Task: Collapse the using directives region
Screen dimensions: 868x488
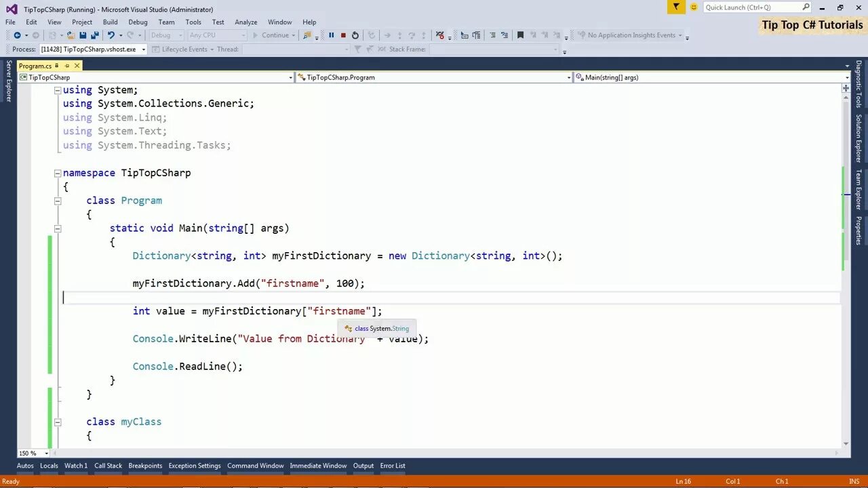Action: [58, 90]
